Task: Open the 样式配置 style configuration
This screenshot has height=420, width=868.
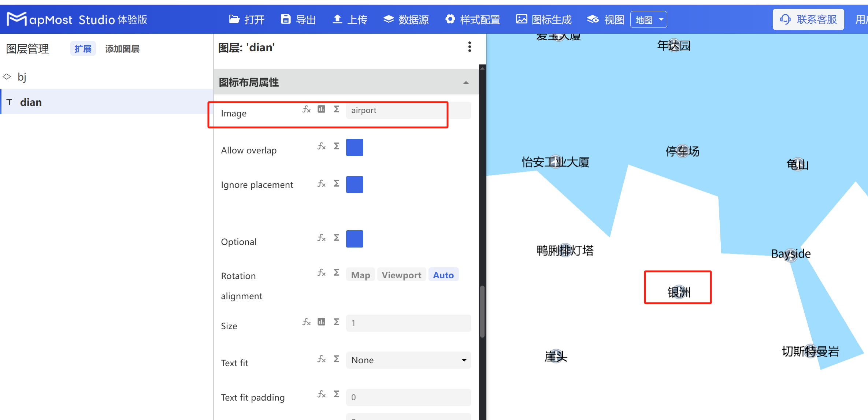Action: tap(472, 19)
